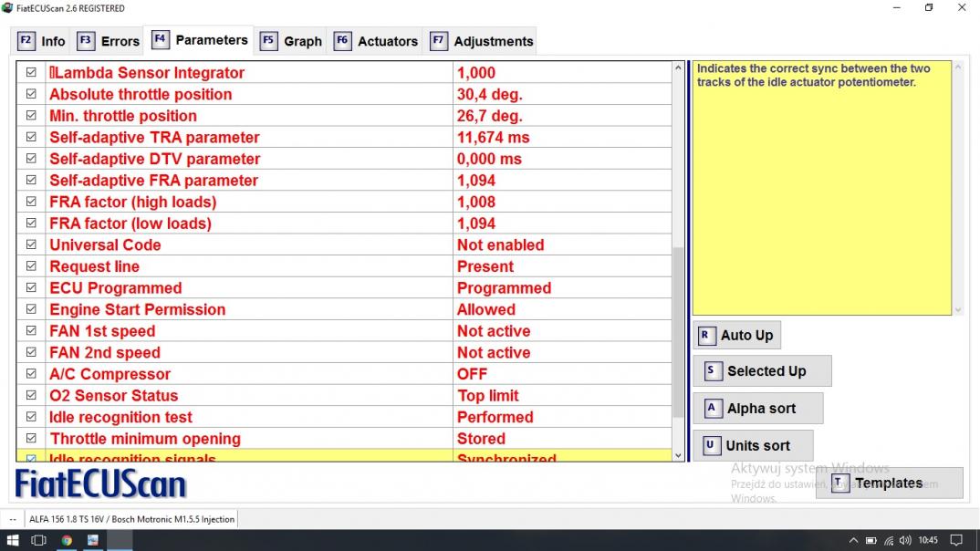
Task: Uncheck O2 Sensor Status checkbox
Action: 31,395
